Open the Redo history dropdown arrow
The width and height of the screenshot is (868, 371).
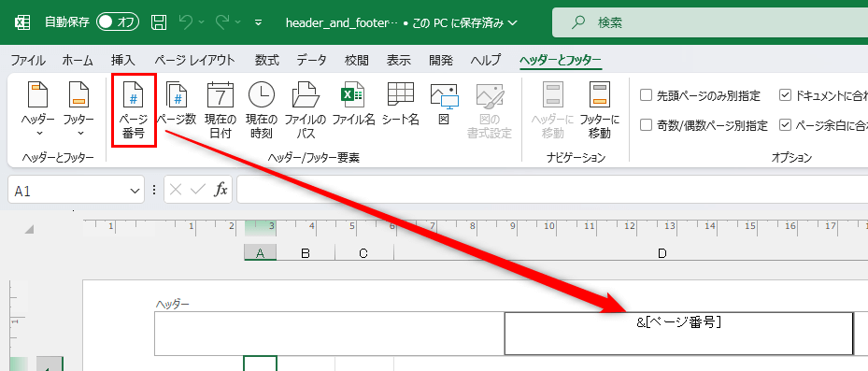(x=237, y=22)
